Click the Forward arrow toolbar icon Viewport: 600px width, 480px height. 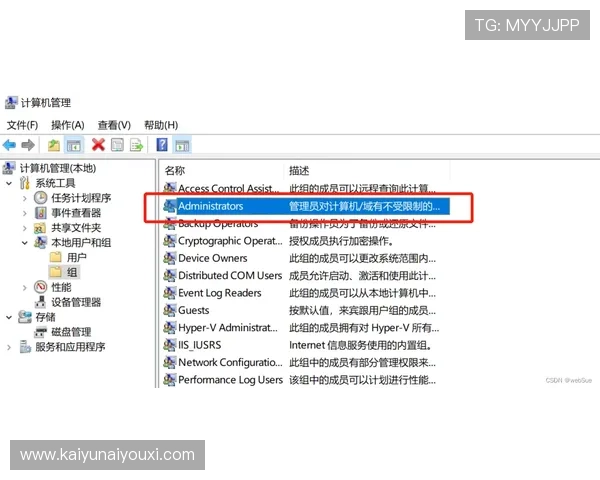28,145
